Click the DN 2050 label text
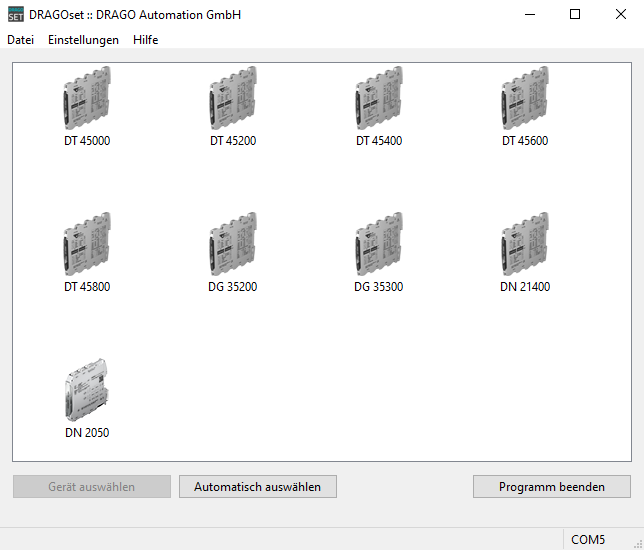The image size is (644, 550). [87, 433]
